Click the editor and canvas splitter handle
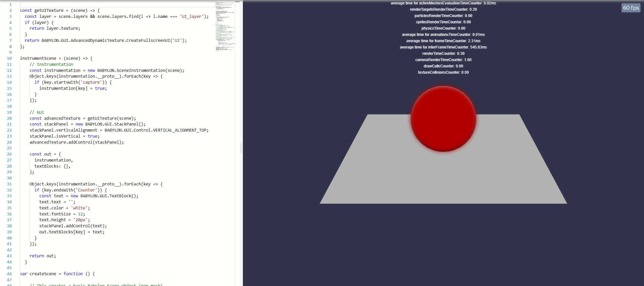Viewport: 644px width, 286px height. [x=241, y=148]
